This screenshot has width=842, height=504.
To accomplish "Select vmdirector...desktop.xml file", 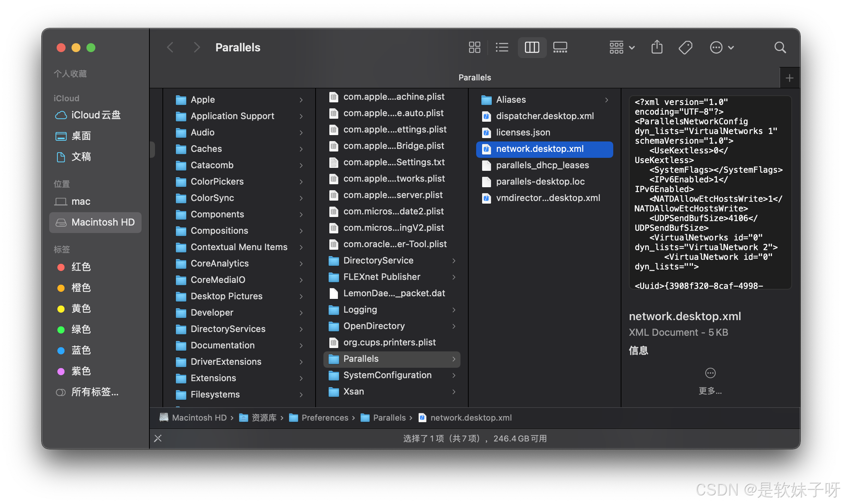I will [545, 198].
